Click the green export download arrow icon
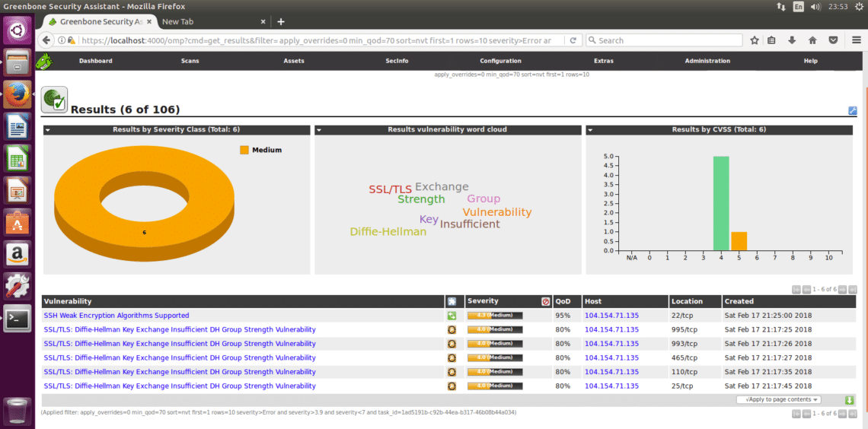 point(850,400)
